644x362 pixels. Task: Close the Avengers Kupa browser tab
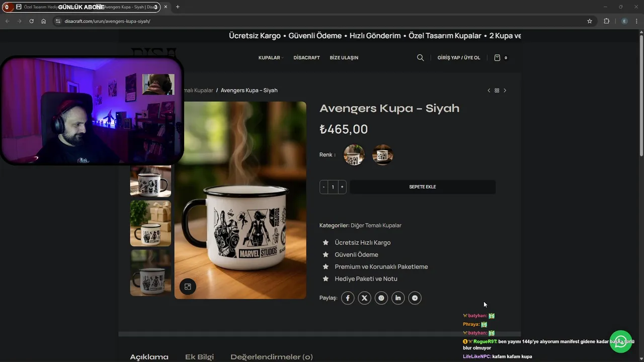tap(166, 7)
